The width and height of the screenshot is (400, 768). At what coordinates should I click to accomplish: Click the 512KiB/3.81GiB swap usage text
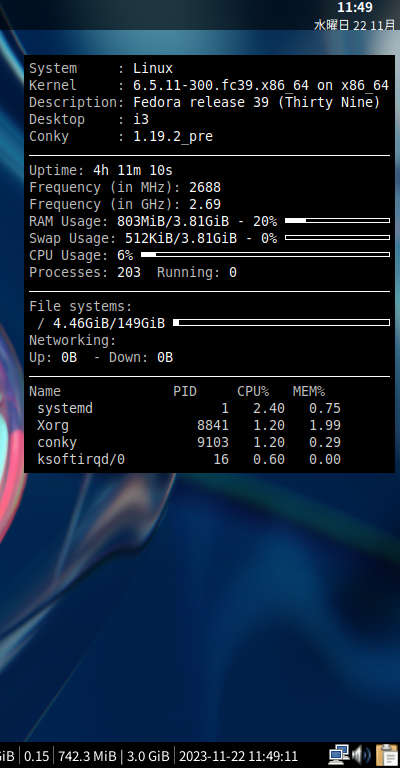click(x=181, y=239)
